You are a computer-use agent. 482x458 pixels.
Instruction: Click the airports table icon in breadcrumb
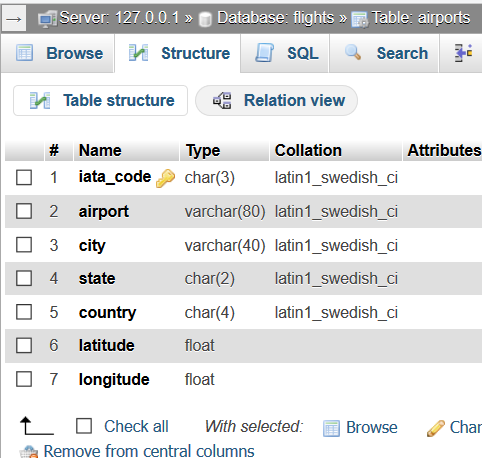point(360,19)
